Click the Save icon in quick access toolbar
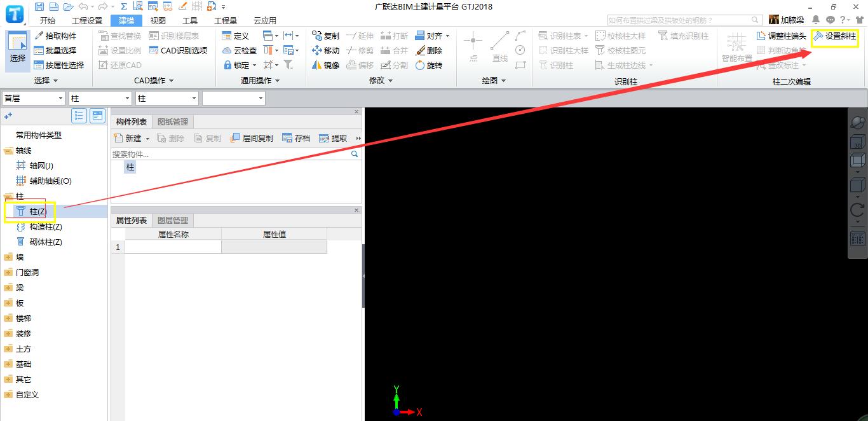The height and width of the screenshot is (421, 868). 39,6
